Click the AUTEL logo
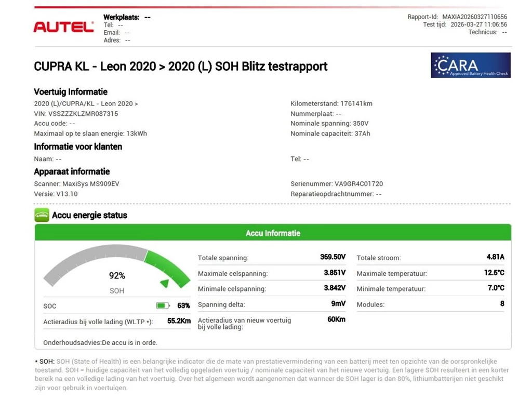Image resolution: width=532 pixels, height=399 pixels. click(63, 27)
